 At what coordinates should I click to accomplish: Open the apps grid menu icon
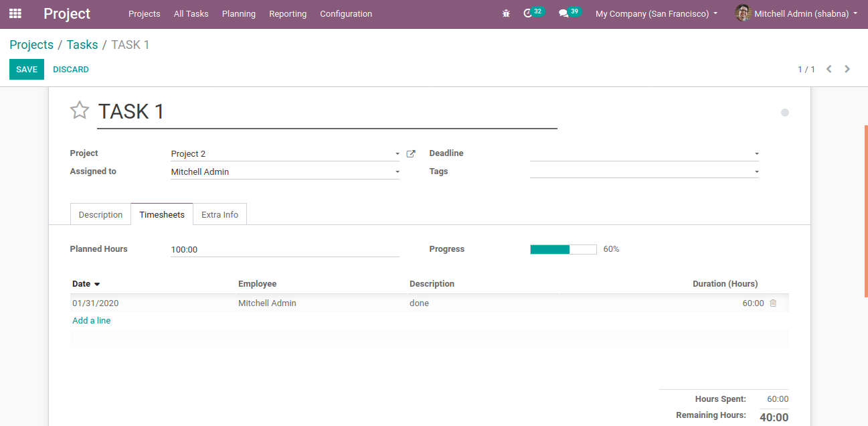15,13
